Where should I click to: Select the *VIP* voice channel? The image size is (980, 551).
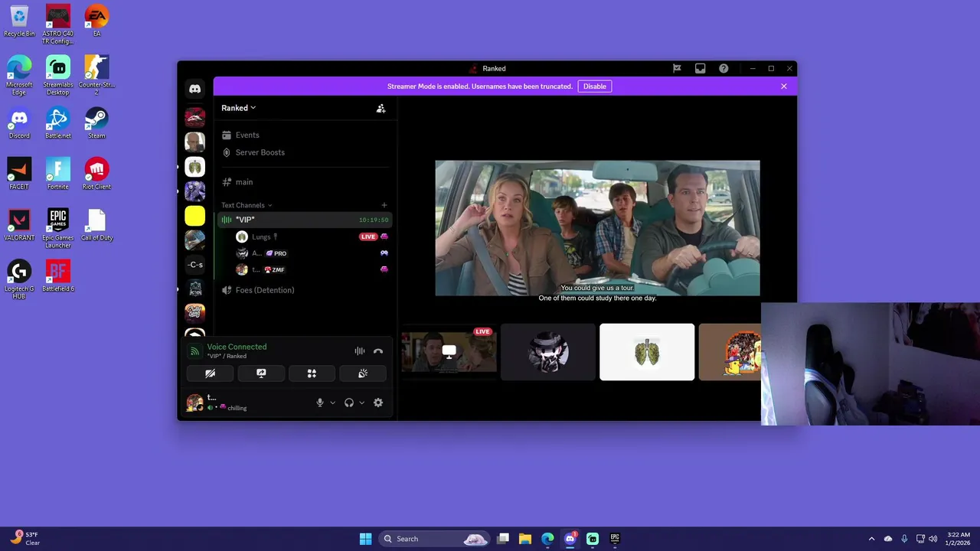[x=305, y=220]
